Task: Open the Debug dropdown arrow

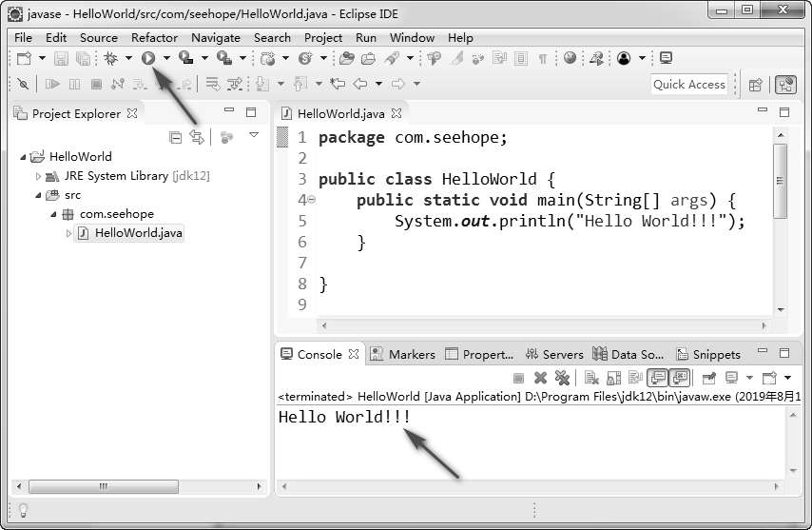Action: point(128,58)
